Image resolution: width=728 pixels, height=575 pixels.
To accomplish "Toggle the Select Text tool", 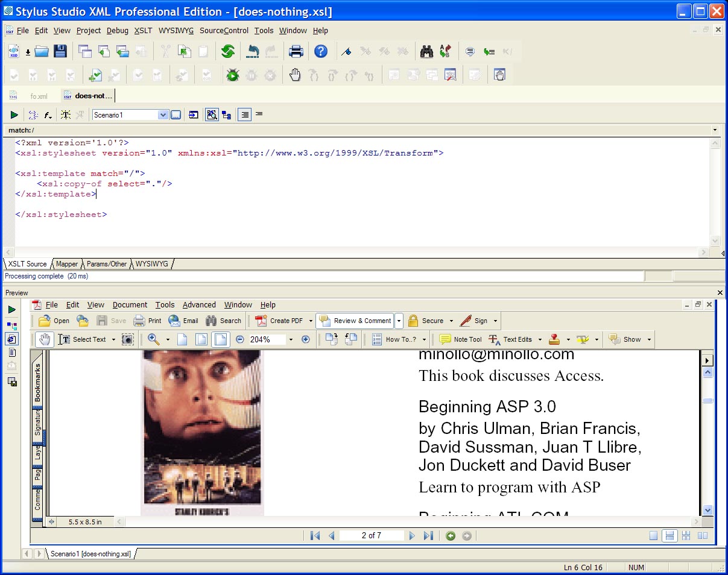I will (83, 339).
